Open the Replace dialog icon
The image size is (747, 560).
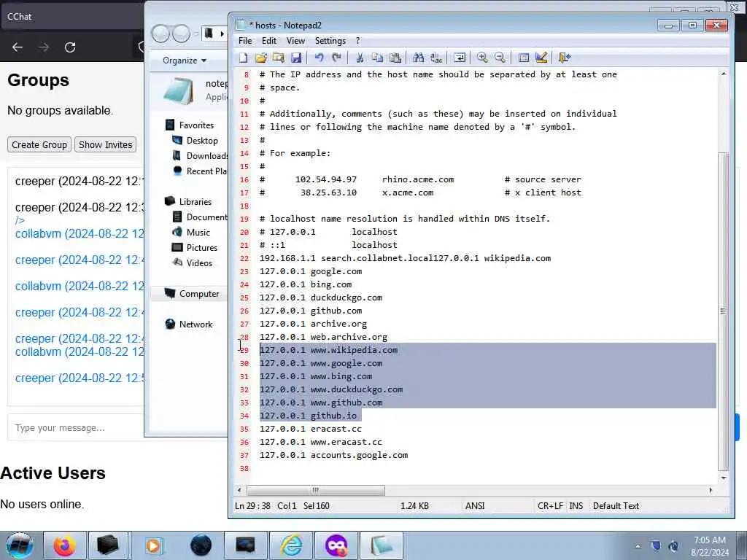click(x=436, y=58)
